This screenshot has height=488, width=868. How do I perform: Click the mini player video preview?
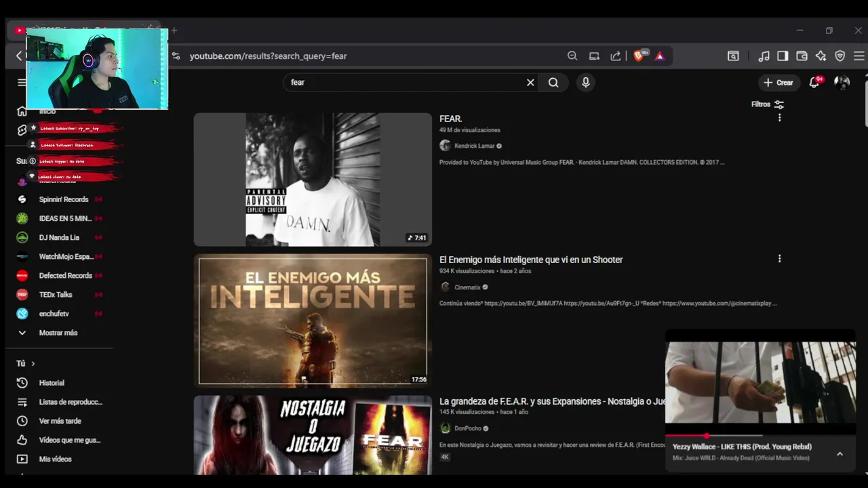click(760, 382)
